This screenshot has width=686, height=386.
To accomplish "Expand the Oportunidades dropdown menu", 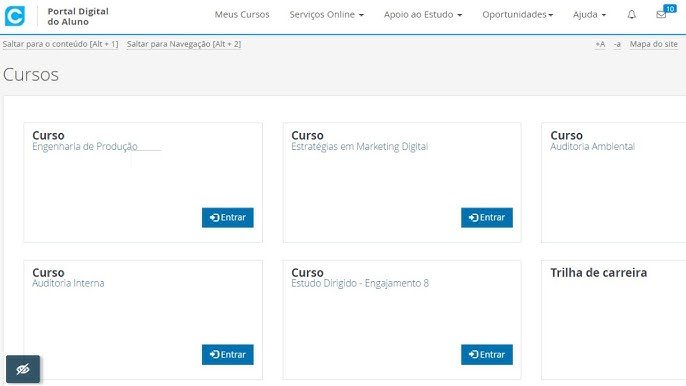I will coord(518,14).
